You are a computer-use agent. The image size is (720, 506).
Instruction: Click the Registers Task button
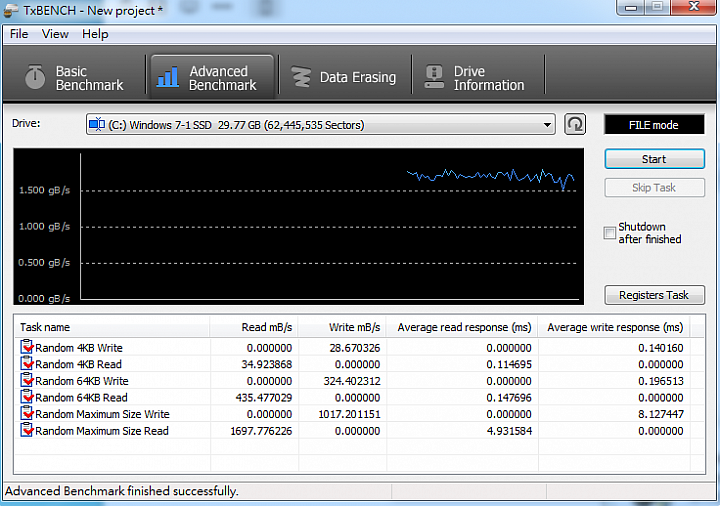click(654, 295)
